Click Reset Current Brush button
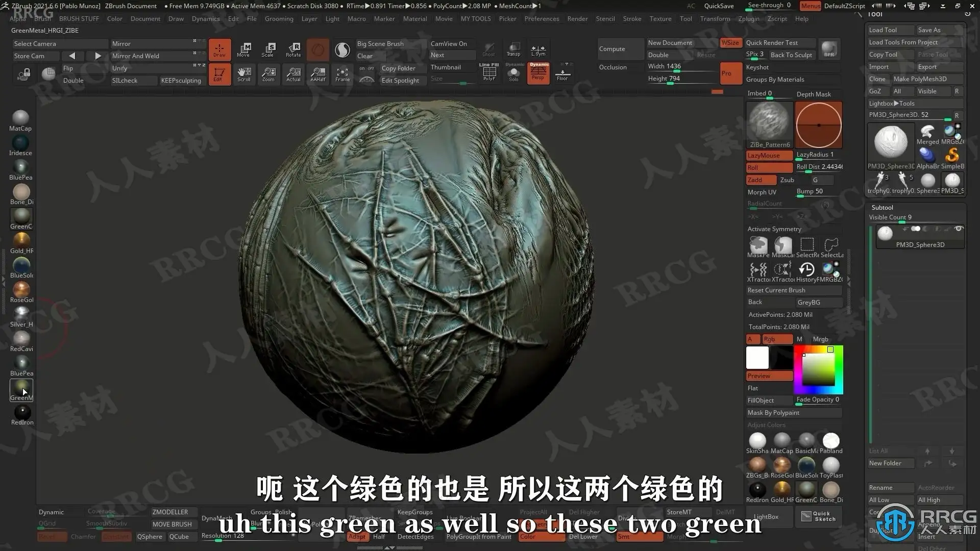Viewport: 980px width, 551px height. (x=794, y=290)
